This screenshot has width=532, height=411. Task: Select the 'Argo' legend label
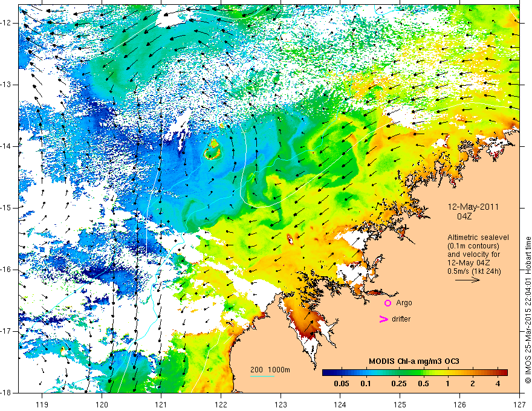click(x=404, y=303)
